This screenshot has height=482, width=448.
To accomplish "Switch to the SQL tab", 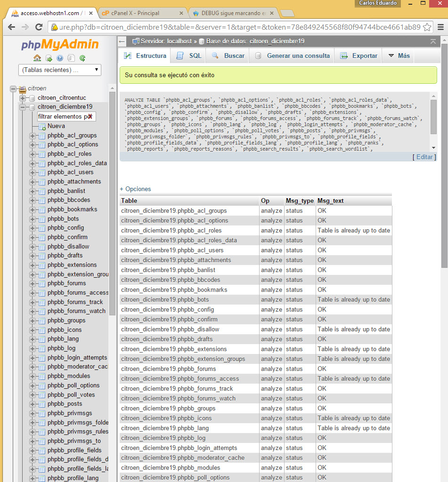I will click(x=189, y=56).
